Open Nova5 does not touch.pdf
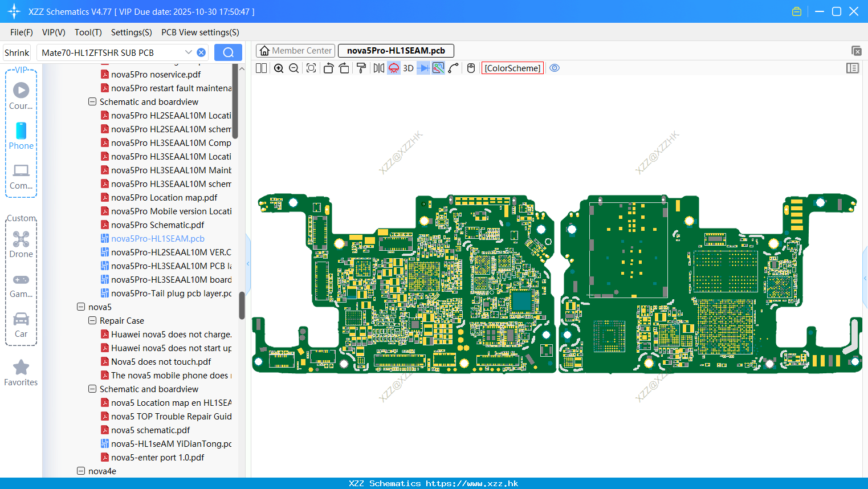The image size is (868, 489). coord(161,362)
